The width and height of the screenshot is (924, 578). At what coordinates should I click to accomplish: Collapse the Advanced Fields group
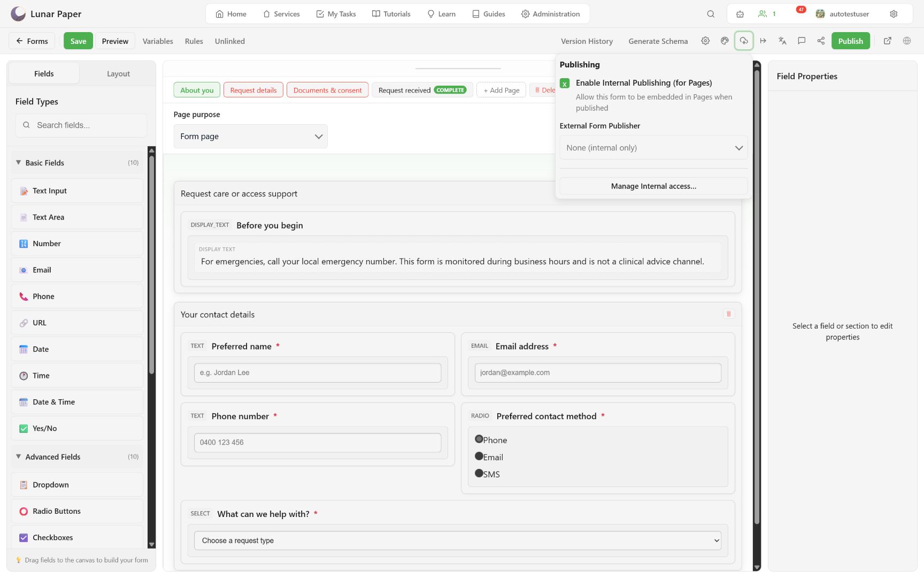coord(77,457)
